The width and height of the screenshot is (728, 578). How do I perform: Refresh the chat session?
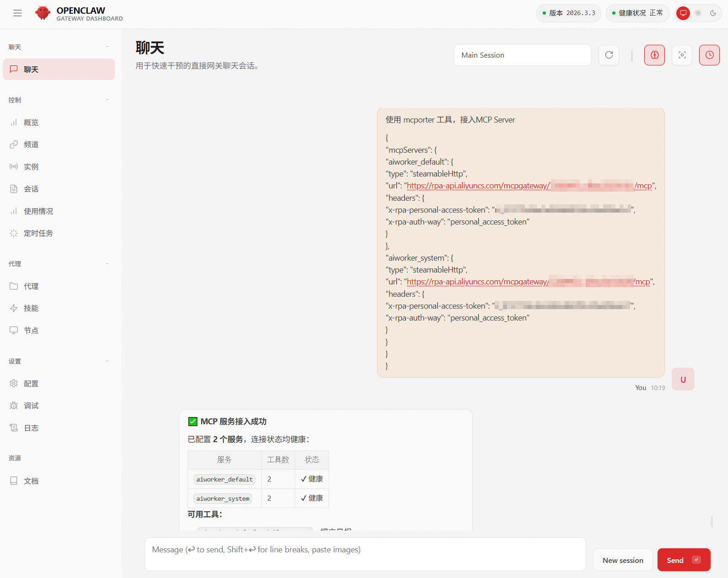tap(609, 55)
